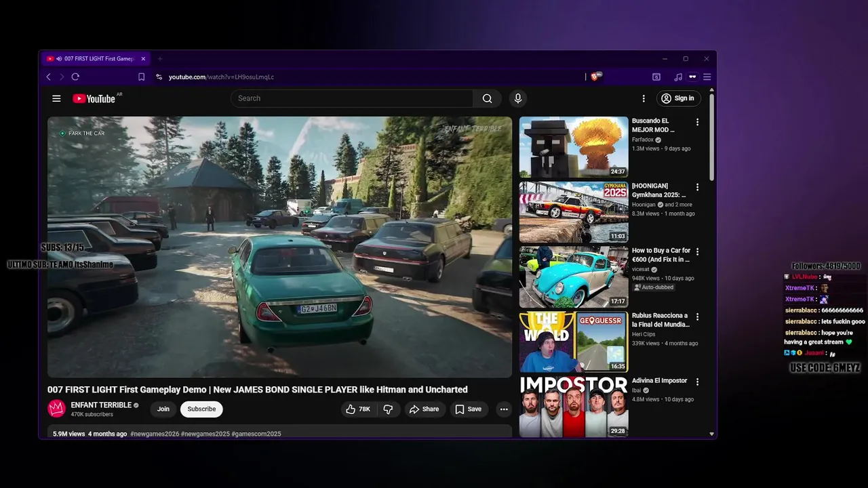Open How to Buy a Car thumbnail

(x=574, y=277)
